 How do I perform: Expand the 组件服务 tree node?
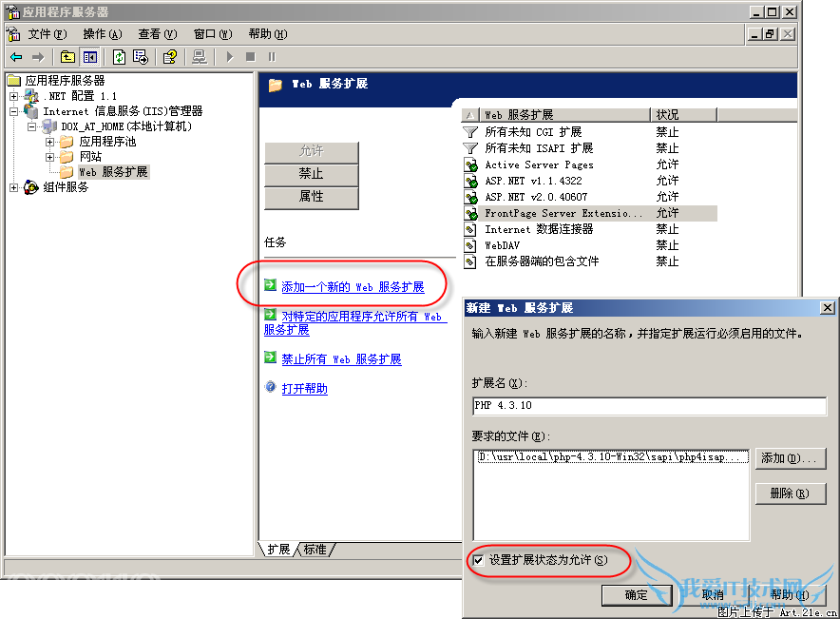[14, 187]
